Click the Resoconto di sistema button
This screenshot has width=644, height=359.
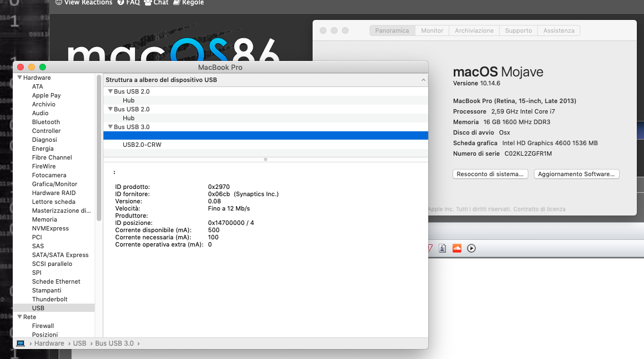490,174
